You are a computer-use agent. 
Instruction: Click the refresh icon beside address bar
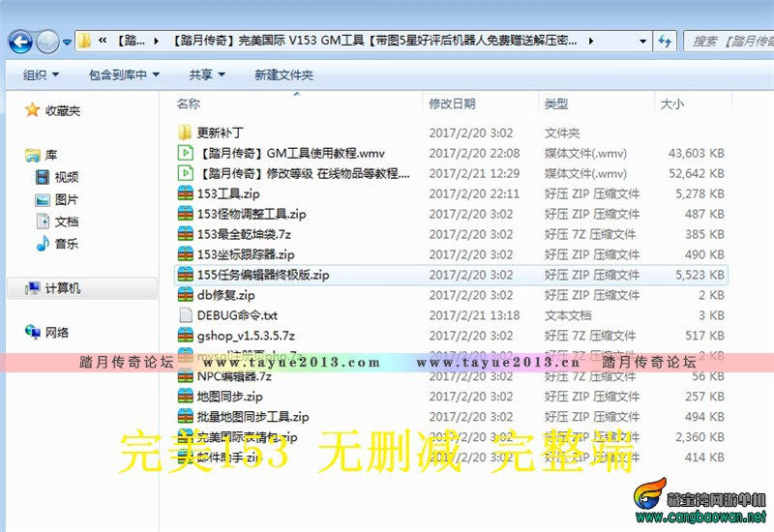click(665, 41)
